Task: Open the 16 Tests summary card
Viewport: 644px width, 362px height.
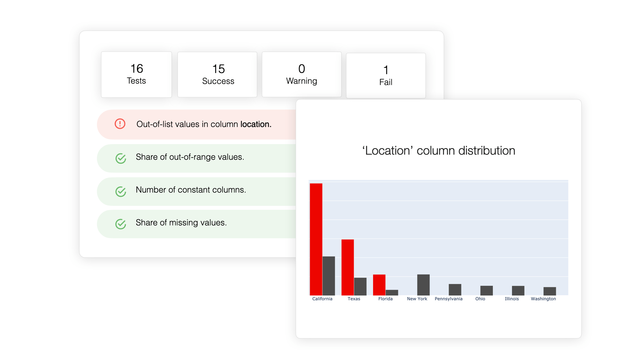Action: [x=136, y=74]
